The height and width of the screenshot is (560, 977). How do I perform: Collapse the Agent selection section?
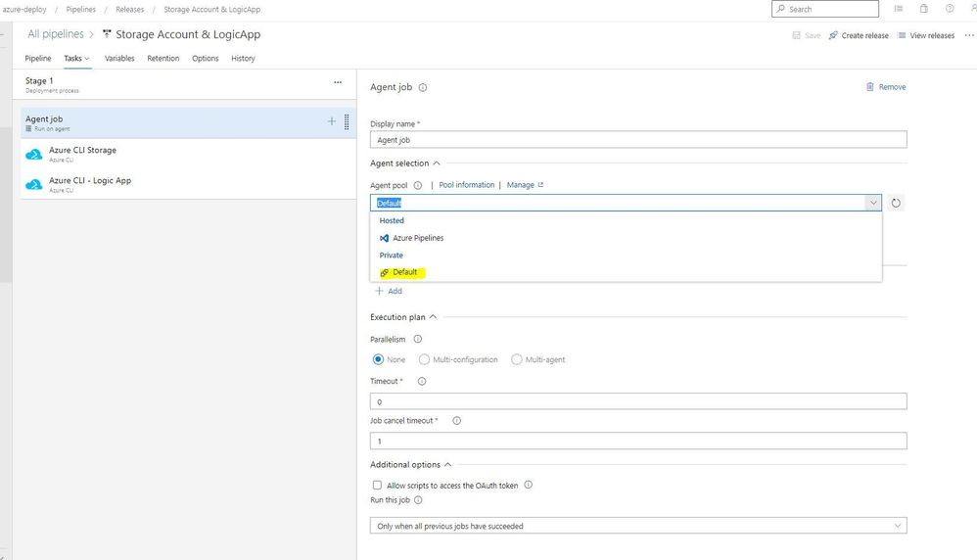coord(437,163)
